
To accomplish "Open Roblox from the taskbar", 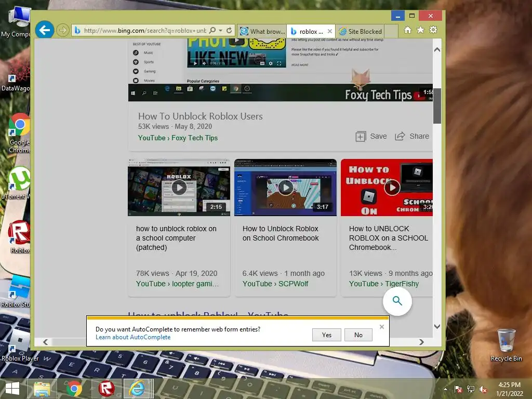I will point(106,389).
